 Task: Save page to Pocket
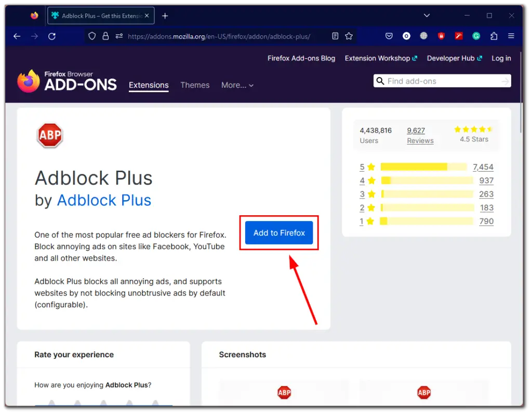(x=389, y=36)
